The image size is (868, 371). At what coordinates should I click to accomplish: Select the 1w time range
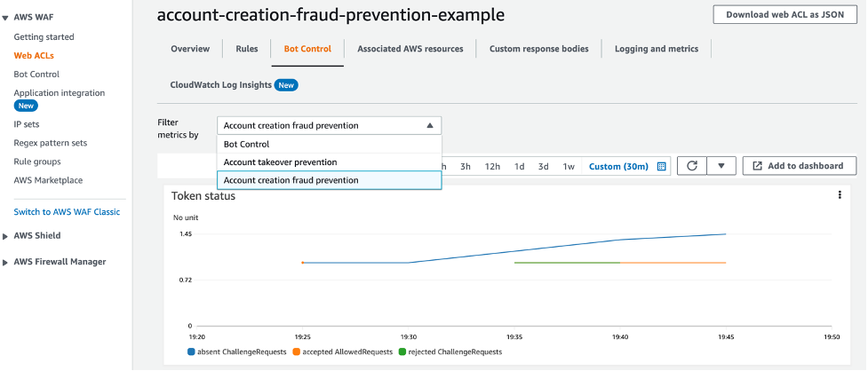coord(569,167)
